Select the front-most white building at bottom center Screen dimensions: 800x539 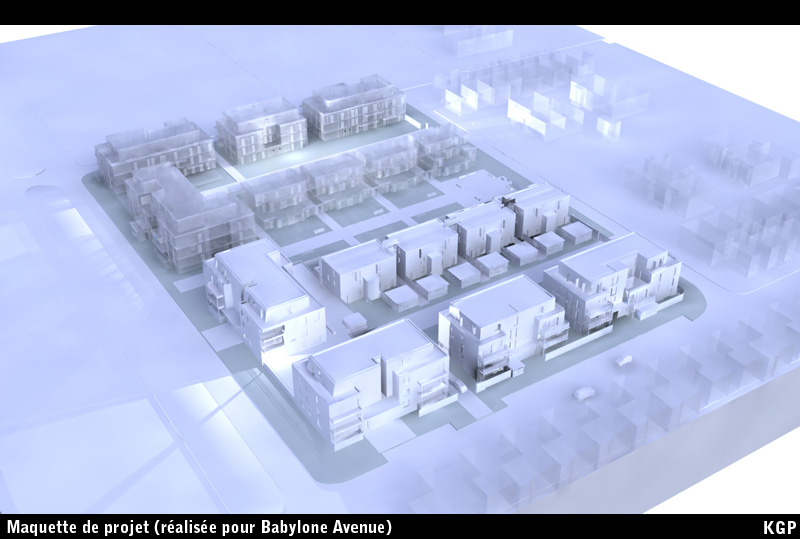click(x=368, y=382)
